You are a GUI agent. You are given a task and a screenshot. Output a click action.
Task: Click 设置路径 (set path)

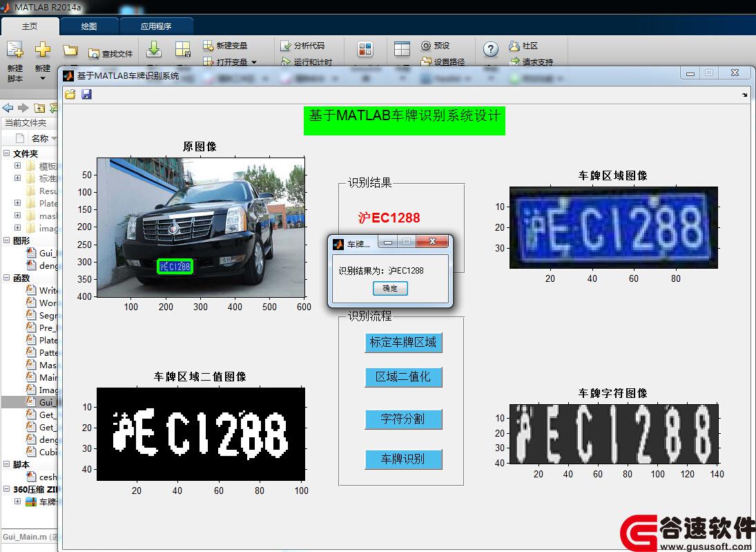(443, 61)
